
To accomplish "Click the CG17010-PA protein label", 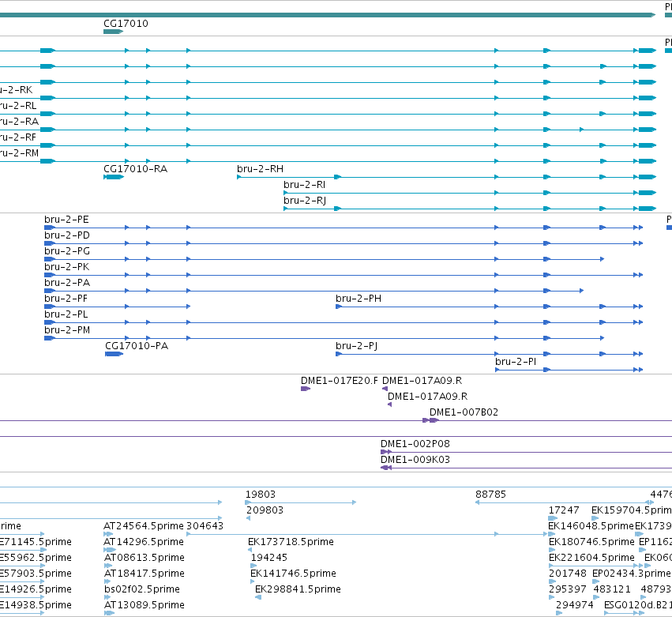I will [137, 346].
